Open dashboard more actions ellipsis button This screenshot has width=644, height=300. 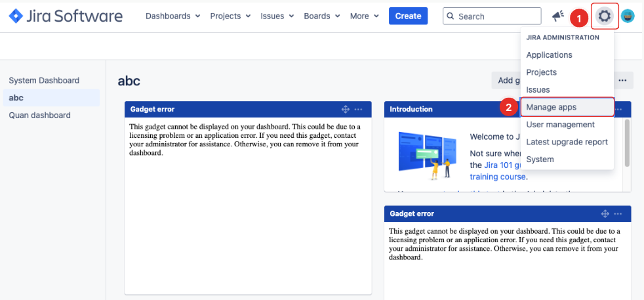coord(622,80)
